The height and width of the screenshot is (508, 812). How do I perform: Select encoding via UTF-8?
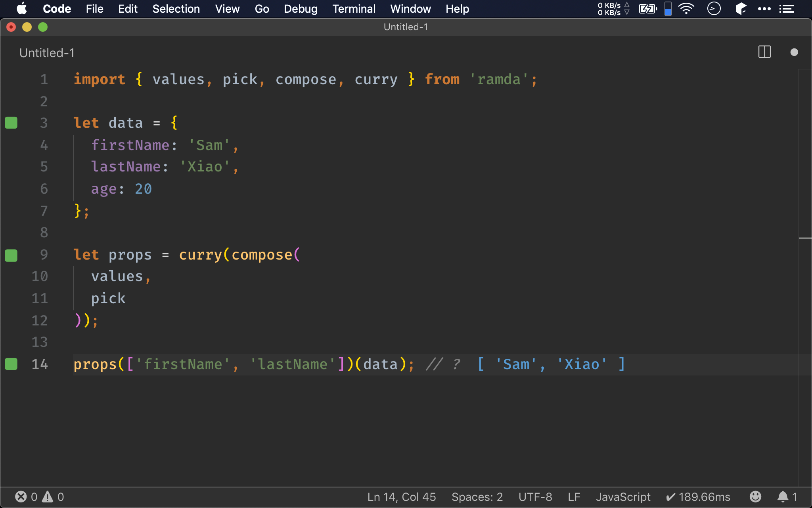(x=535, y=497)
